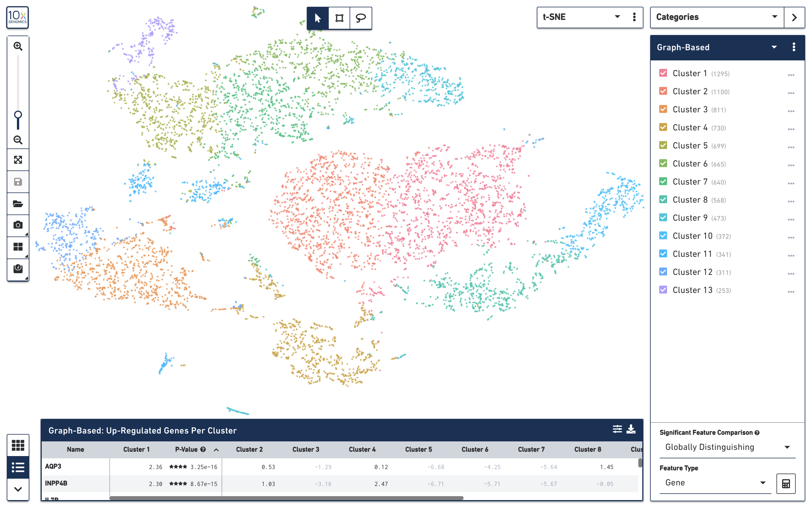Collapse the right sidebar chevron
Screen dimensions: 812x508
click(x=794, y=17)
